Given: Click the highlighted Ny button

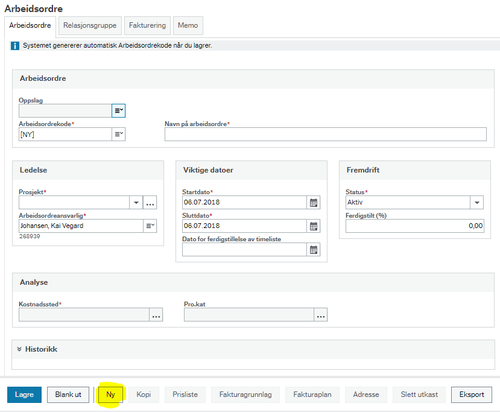Looking at the screenshot, I should tap(111, 395).
